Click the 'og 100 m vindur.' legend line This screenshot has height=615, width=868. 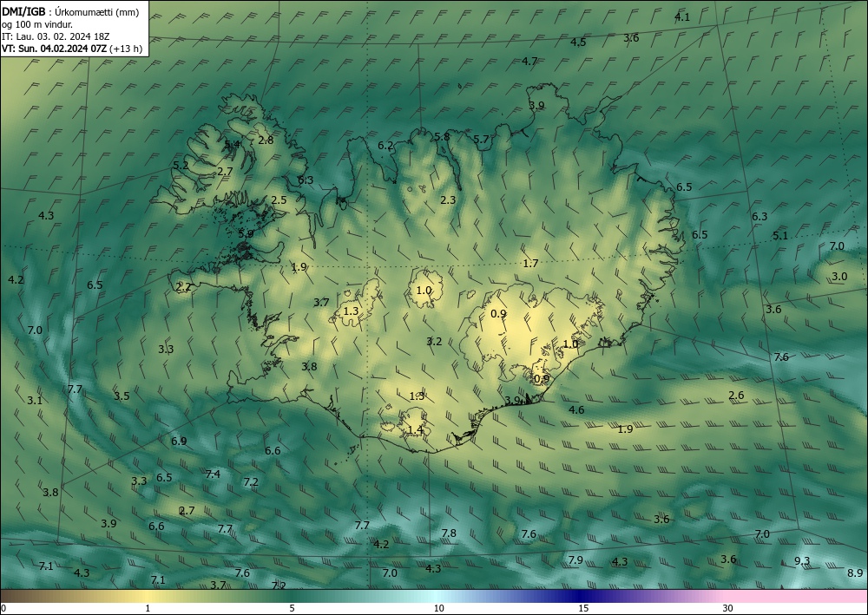(37, 24)
